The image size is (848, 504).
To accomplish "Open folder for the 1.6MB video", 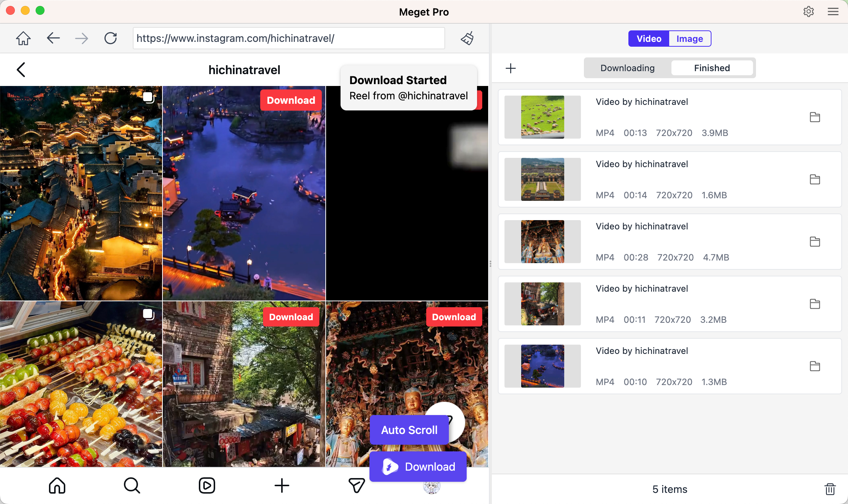I will tap(815, 179).
